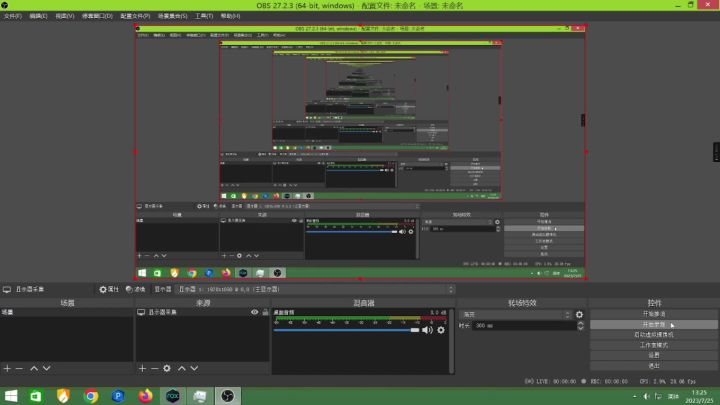
Task: Open desktop audio settings gear in mixer
Action: pos(441,330)
